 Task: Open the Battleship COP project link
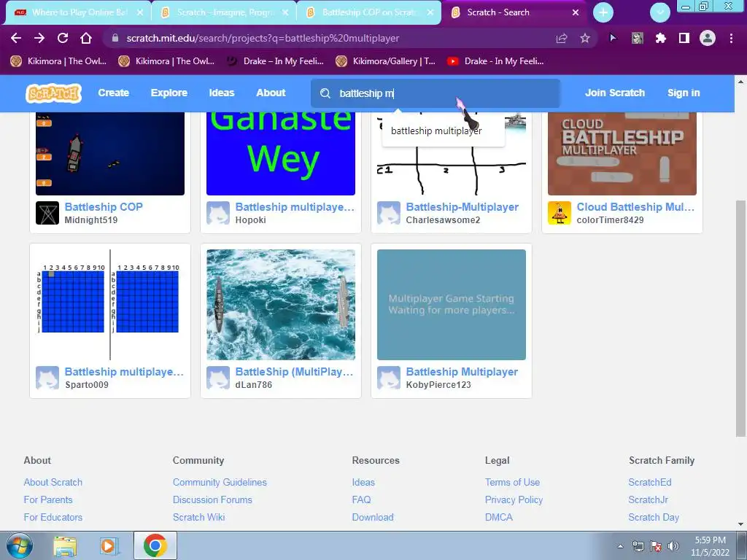[x=104, y=206]
